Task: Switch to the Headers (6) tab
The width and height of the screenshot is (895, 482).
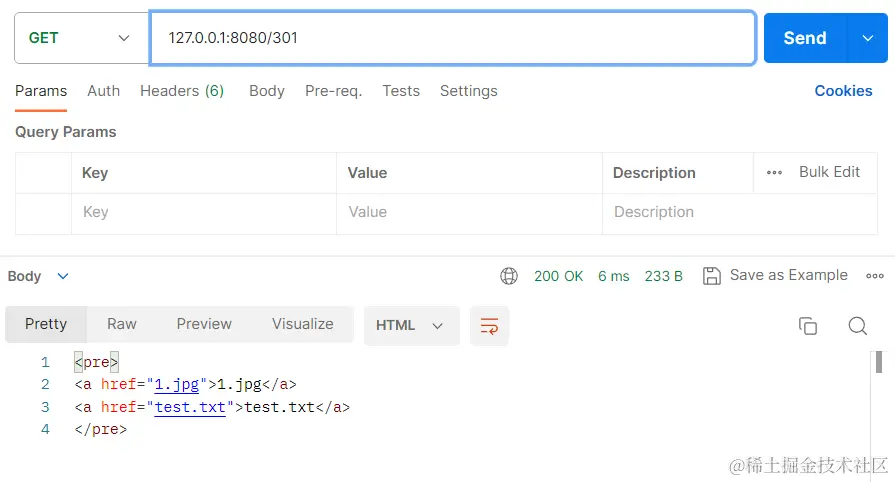Action: (x=181, y=91)
